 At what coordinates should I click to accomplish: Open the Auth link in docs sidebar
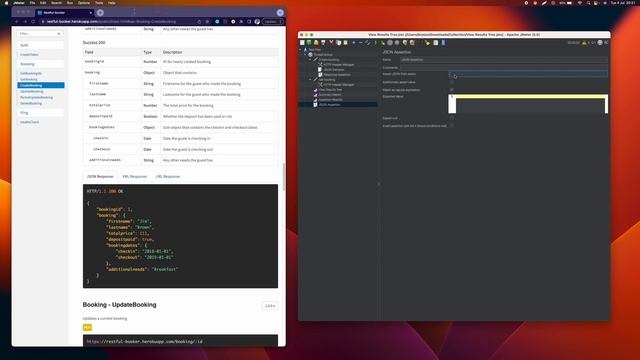(24, 45)
